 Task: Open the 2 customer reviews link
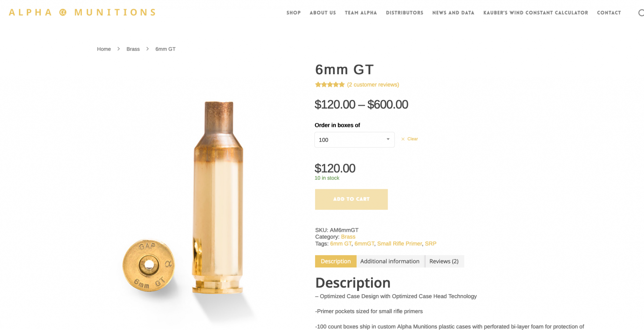(x=373, y=85)
